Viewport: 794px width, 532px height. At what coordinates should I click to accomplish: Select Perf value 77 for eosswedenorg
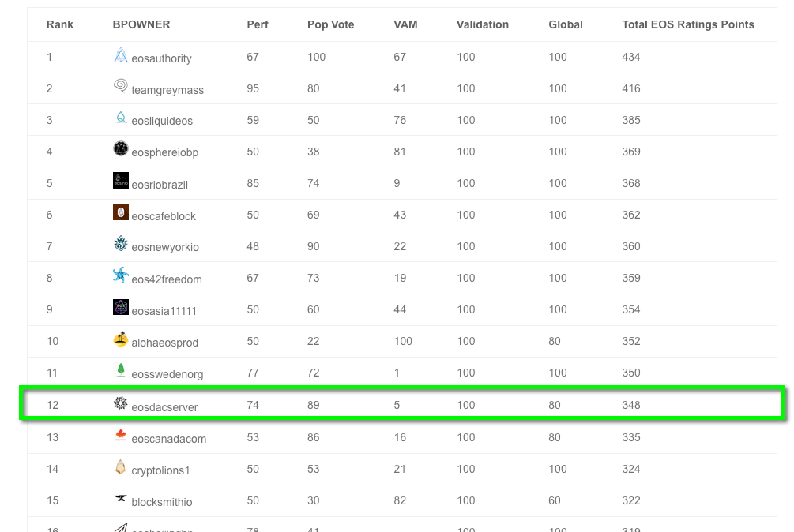(x=253, y=373)
